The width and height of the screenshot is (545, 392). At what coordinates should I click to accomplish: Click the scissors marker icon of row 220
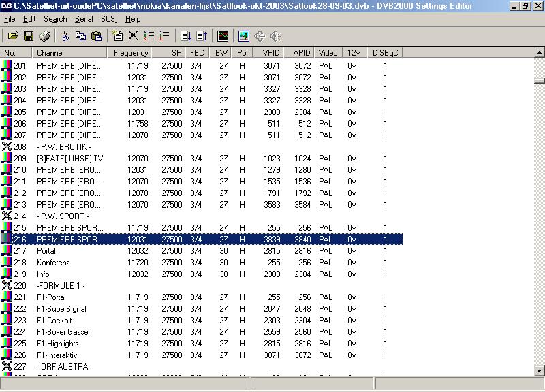click(x=7, y=285)
